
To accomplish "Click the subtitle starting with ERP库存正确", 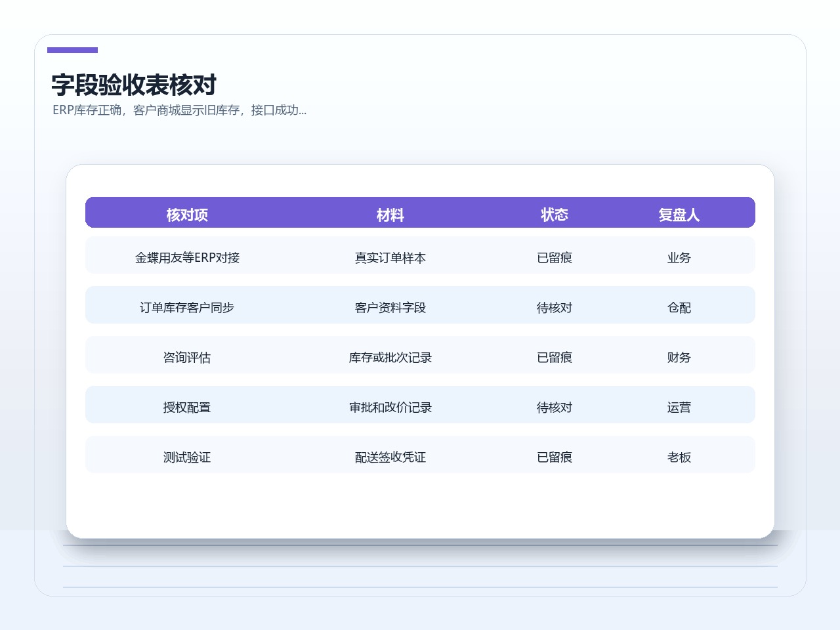I will 179,110.
